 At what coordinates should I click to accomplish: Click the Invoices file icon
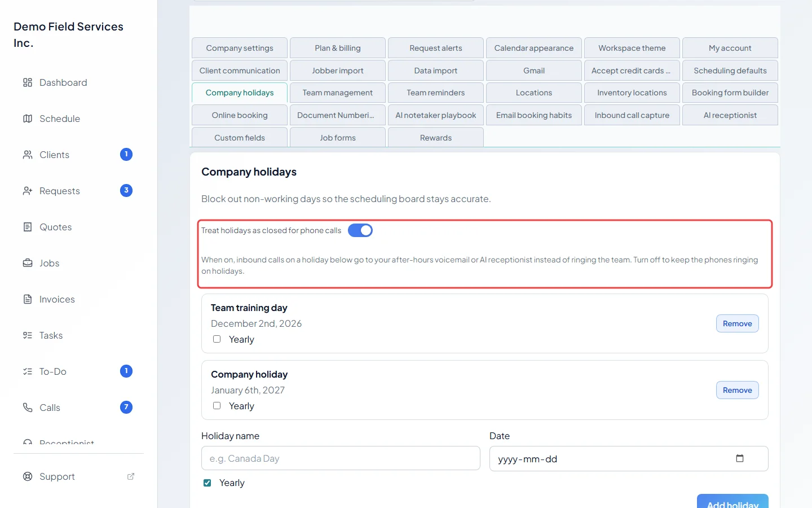(x=28, y=299)
